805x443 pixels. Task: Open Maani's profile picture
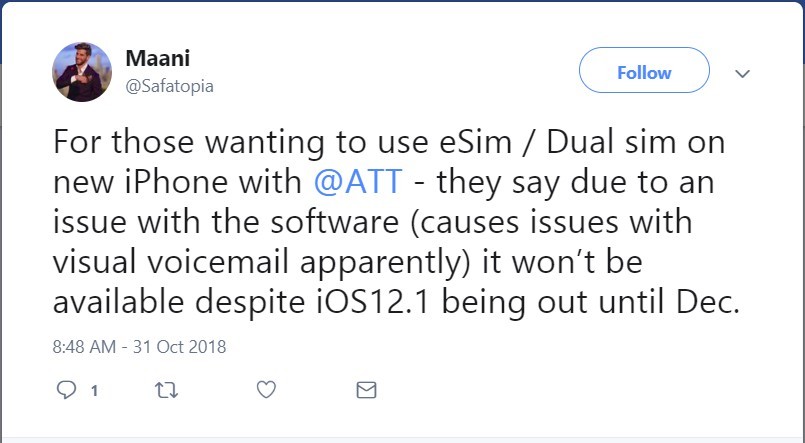(x=81, y=72)
